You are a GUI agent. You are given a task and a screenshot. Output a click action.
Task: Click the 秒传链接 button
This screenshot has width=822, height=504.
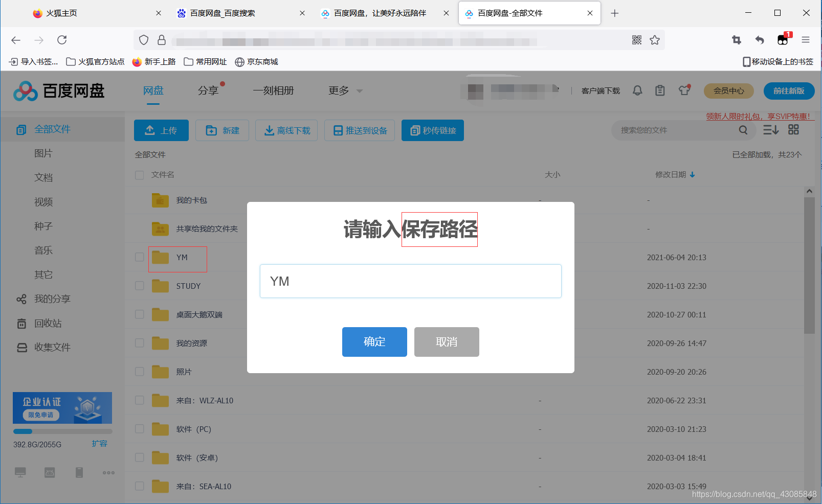(433, 130)
